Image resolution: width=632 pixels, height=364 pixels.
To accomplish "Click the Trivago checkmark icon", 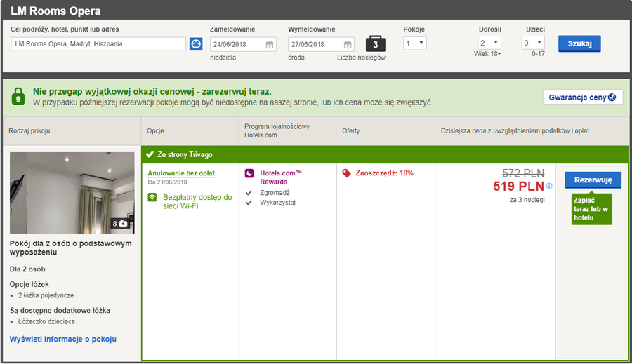I will pyautogui.click(x=150, y=154).
